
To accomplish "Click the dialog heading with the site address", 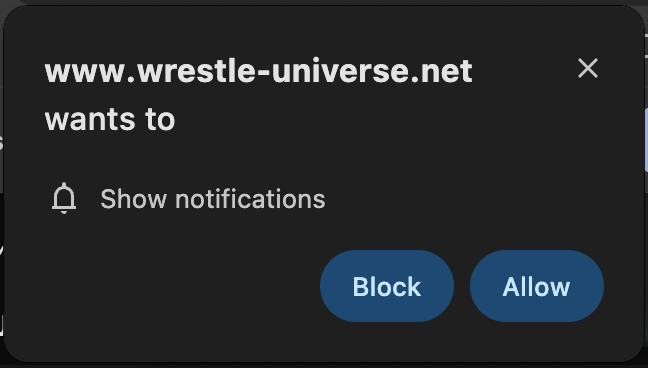I will click(258, 95).
